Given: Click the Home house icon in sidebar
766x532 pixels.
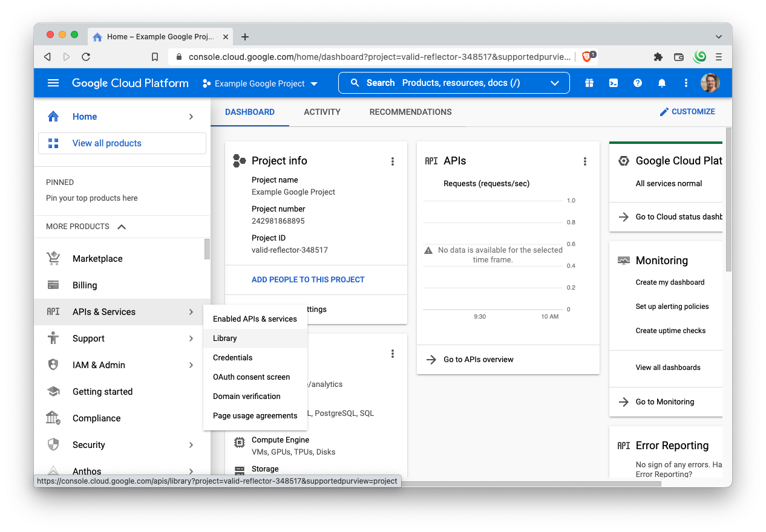Looking at the screenshot, I should tap(53, 116).
